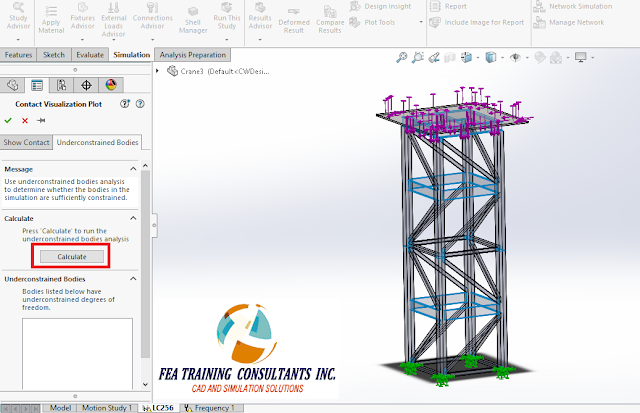The image size is (640, 413).
Task: Click Include Image for Report
Action: click(x=477, y=22)
